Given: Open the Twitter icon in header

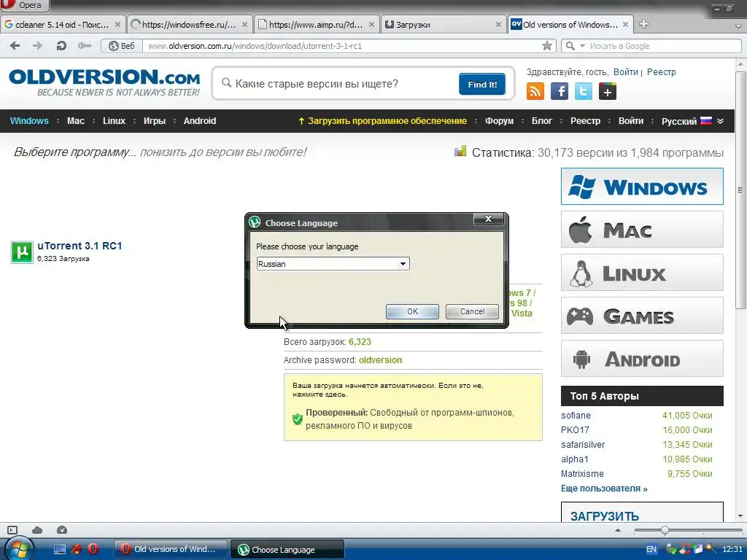Looking at the screenshot, I should (583, 91).
